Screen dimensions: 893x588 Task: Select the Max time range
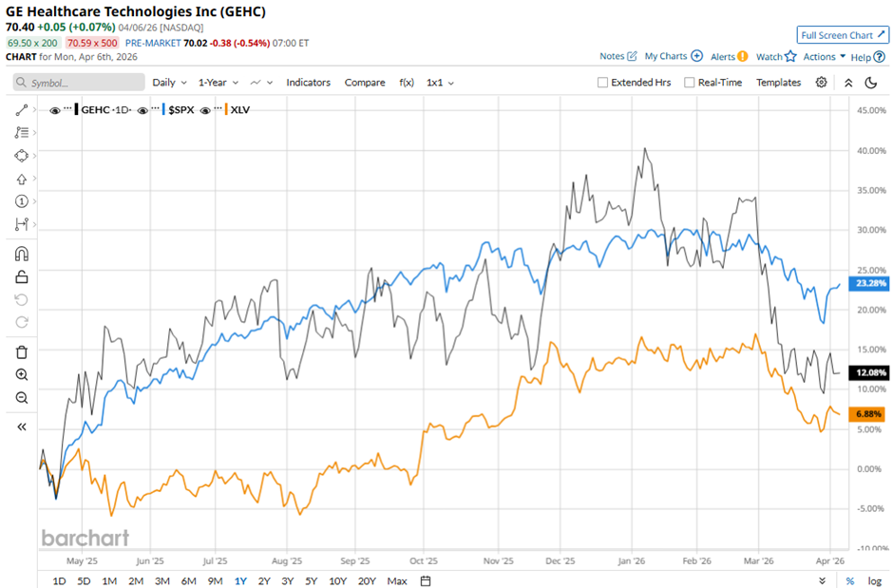tap(397, 580)
